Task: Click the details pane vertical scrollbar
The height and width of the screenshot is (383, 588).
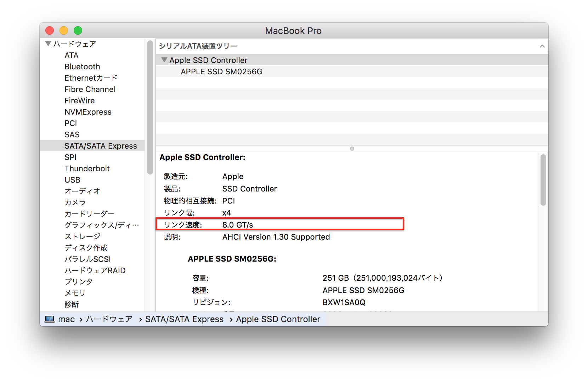Action: click(x=543, y=180)
